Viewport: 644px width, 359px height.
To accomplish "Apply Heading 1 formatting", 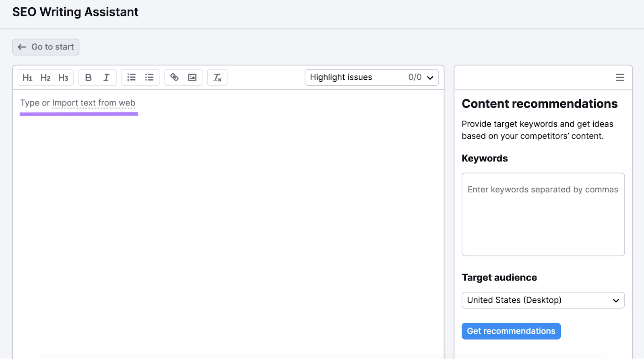I will point(27,77).
